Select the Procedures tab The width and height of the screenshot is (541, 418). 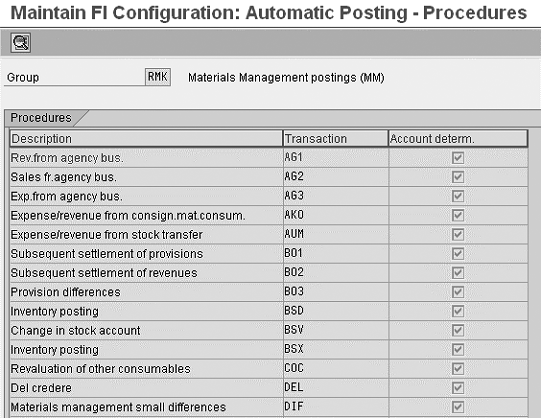coord(41,118)
